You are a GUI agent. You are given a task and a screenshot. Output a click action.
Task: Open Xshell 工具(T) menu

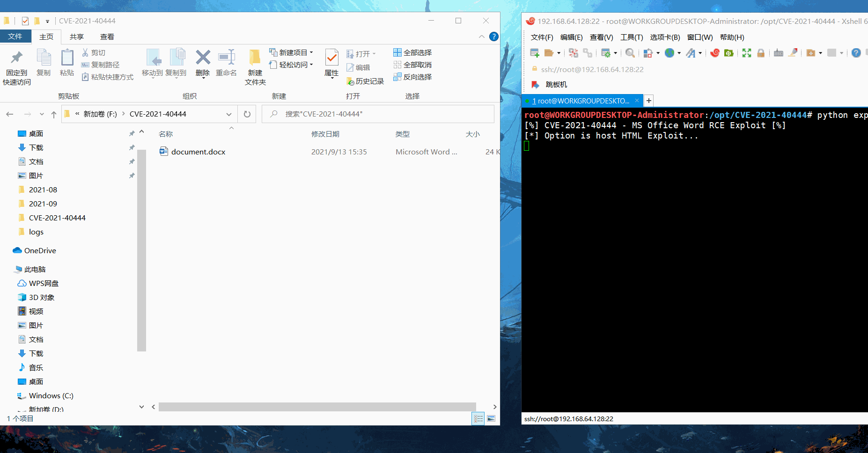(632, 37)
